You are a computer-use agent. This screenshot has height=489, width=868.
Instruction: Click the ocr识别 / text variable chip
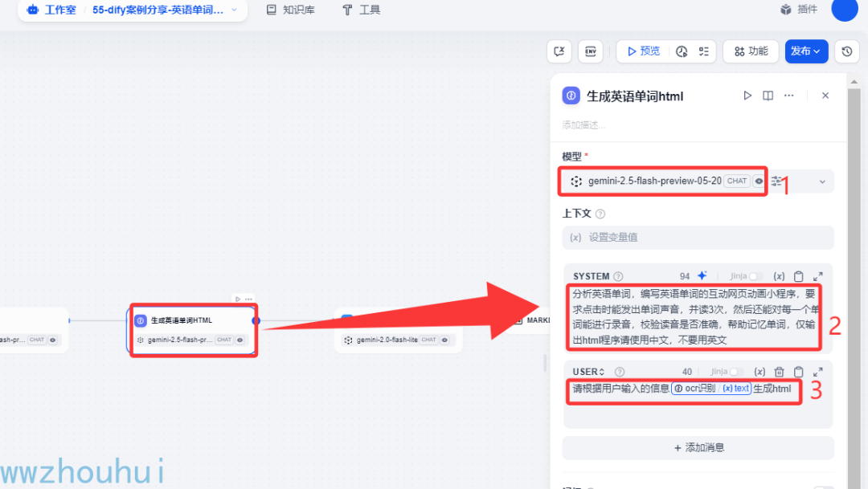point(711,389)
